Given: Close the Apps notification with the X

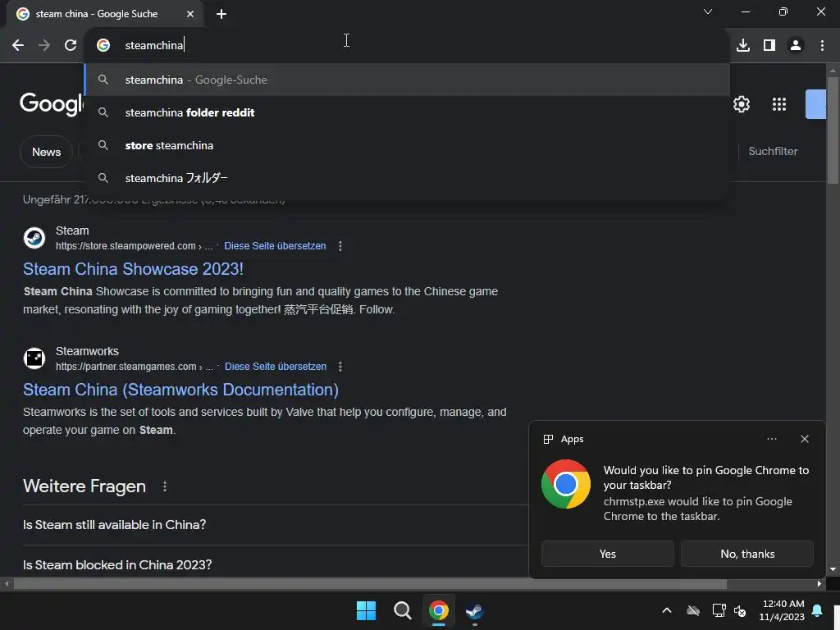Looking at the screenshot, I should pyautogui.click(x=805, y=439).
